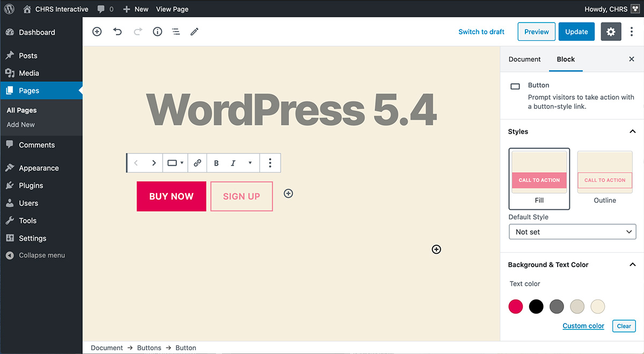Click the WordPress logo in admin bar
This screenshot has width=644, height=354.
click(x=9, y=9)
